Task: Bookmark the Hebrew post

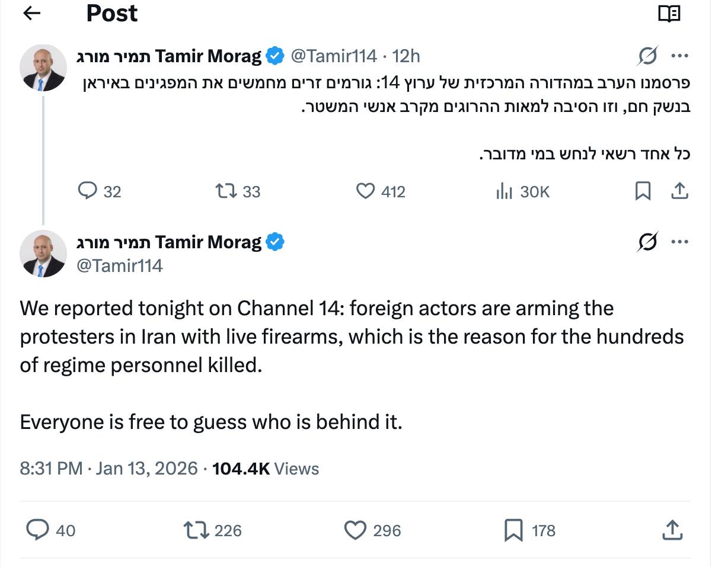Action: point(643,191)
